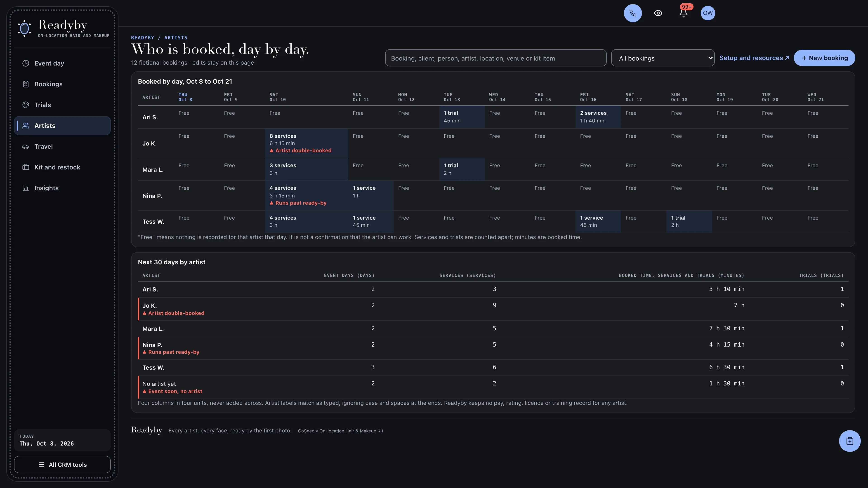This screenshot has width=868, height=488.
Task: Open Mara L. '3 services' Oct 10 cell
Action: click(306, 169)
